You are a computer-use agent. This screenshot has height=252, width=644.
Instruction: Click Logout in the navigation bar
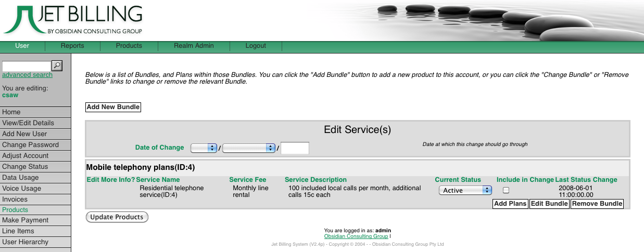point(256,46)
